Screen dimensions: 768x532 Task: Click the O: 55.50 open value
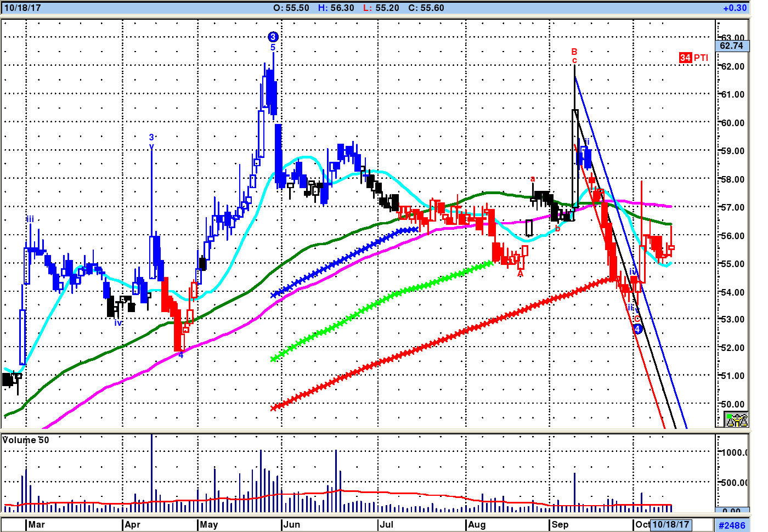click(x=291, y=8)
